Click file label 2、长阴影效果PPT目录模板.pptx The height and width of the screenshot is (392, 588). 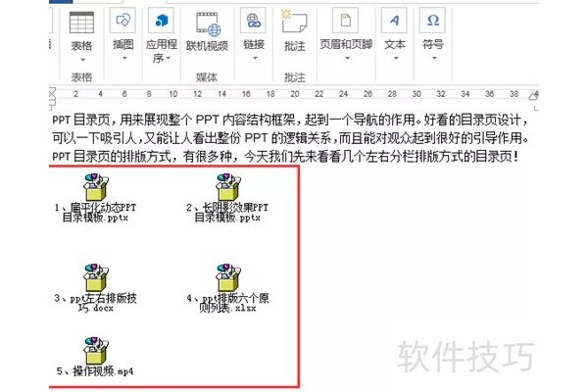[227, 213]
